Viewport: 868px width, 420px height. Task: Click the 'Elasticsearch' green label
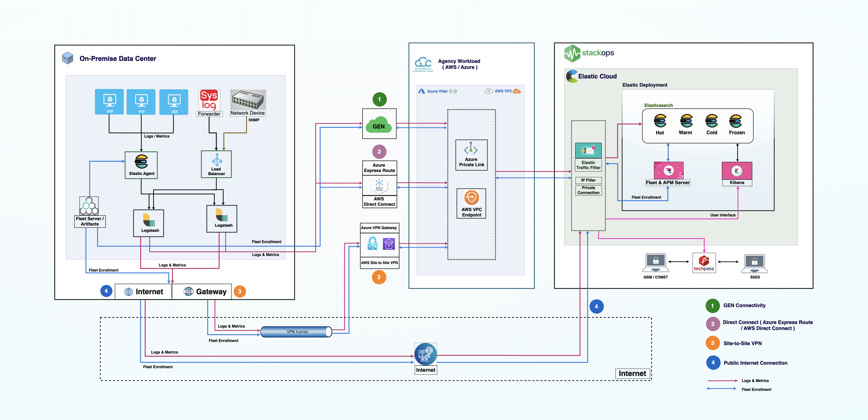(658, 105)
